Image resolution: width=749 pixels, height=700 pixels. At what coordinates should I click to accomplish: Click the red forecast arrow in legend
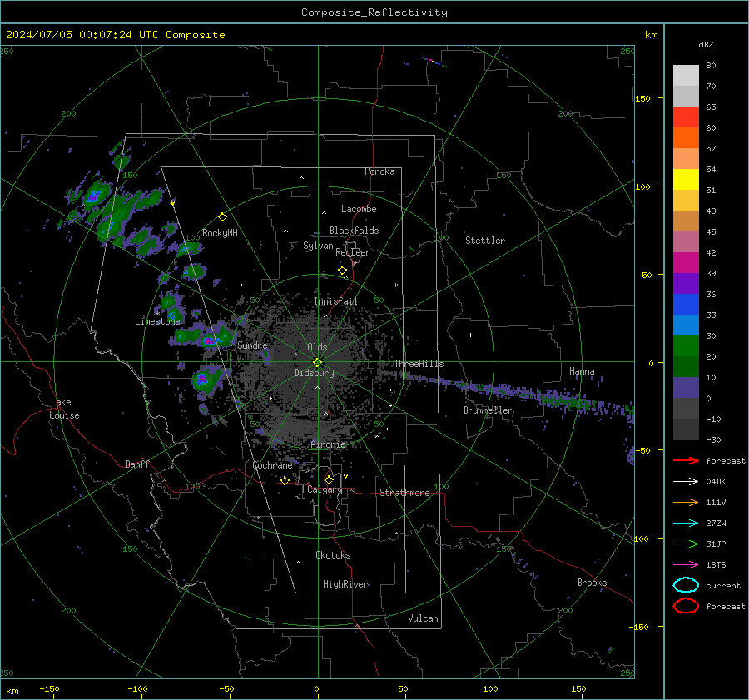click(686, 460)
